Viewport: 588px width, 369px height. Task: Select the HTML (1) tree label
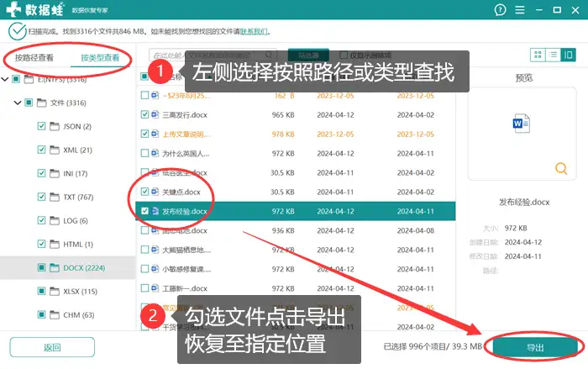[78, 245]
